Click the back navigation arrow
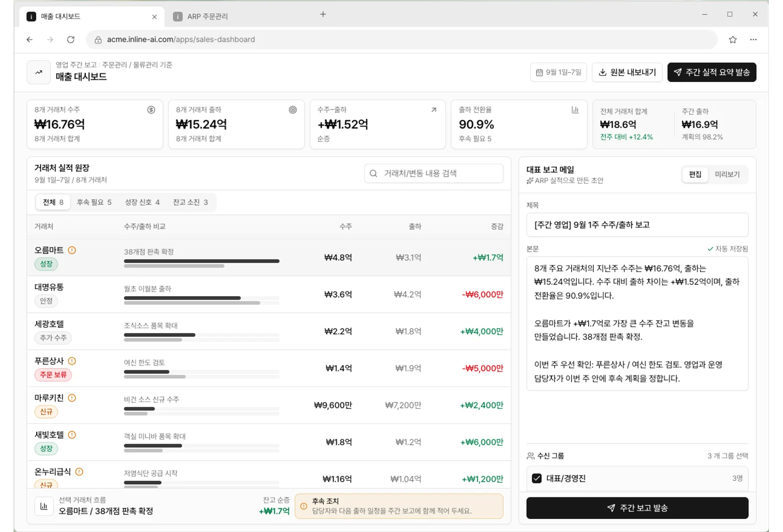 [x=30, y=40]
